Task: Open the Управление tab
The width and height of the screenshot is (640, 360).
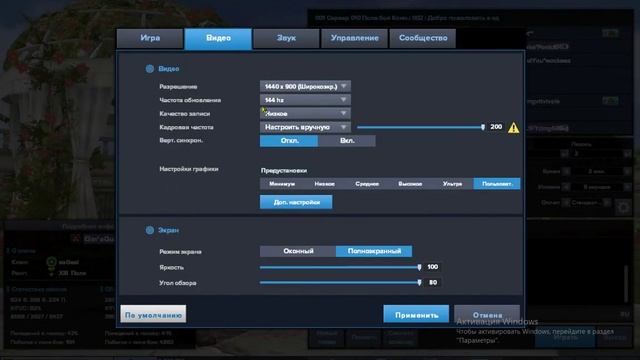Action: [354, 38]
